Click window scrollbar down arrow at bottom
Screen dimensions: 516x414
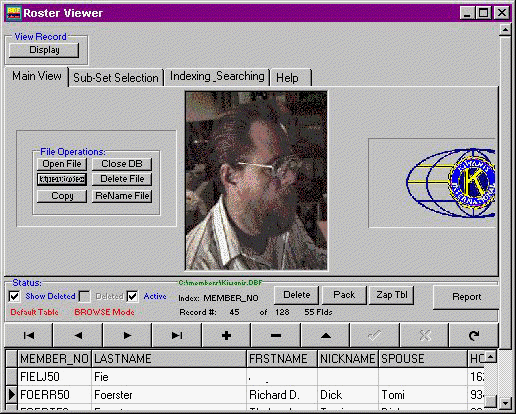[x=505, y=403]
